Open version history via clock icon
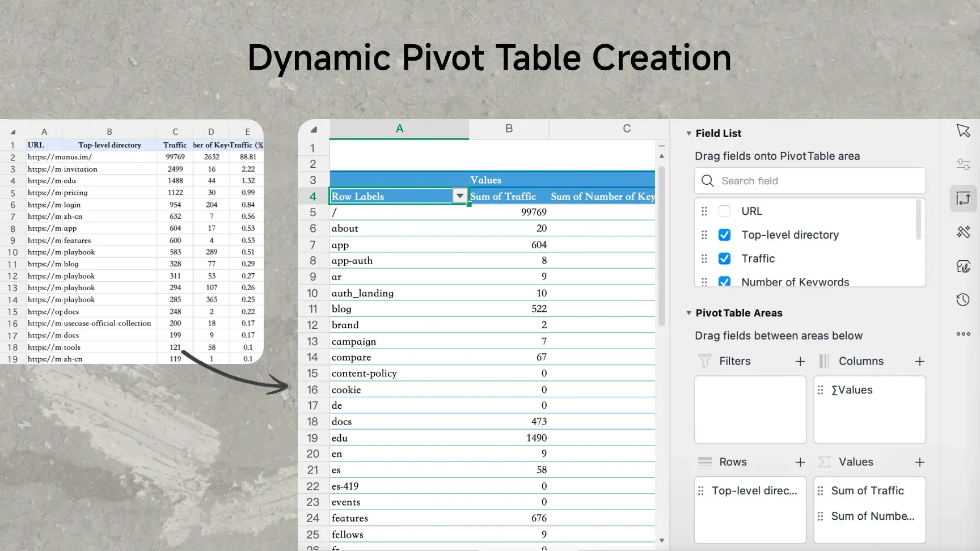980x551 pixels. [963, 299]
